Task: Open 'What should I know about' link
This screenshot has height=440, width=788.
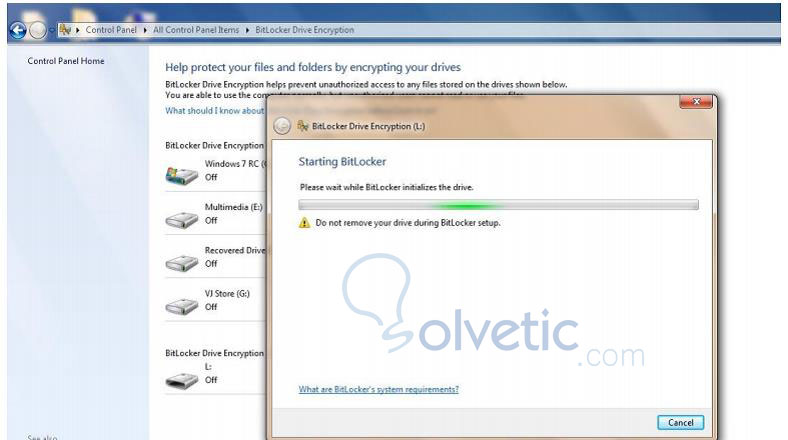Action: coord(215,111)
